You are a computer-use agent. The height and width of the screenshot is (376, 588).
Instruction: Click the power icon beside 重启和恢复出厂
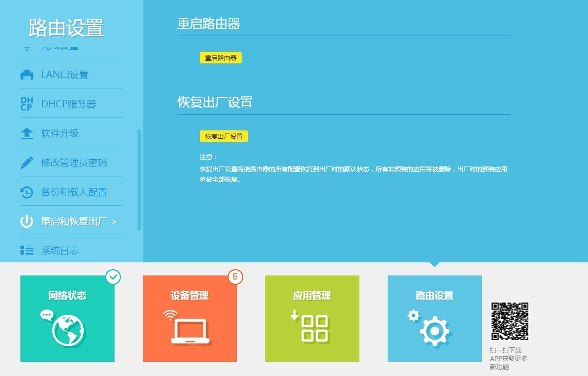pyautogui.click(x=27, y=221)
